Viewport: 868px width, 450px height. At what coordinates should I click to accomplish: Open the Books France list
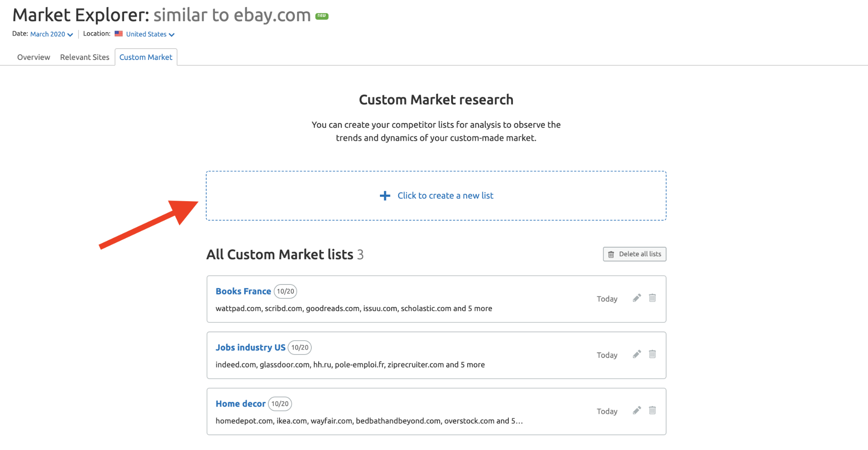point(243,291)
